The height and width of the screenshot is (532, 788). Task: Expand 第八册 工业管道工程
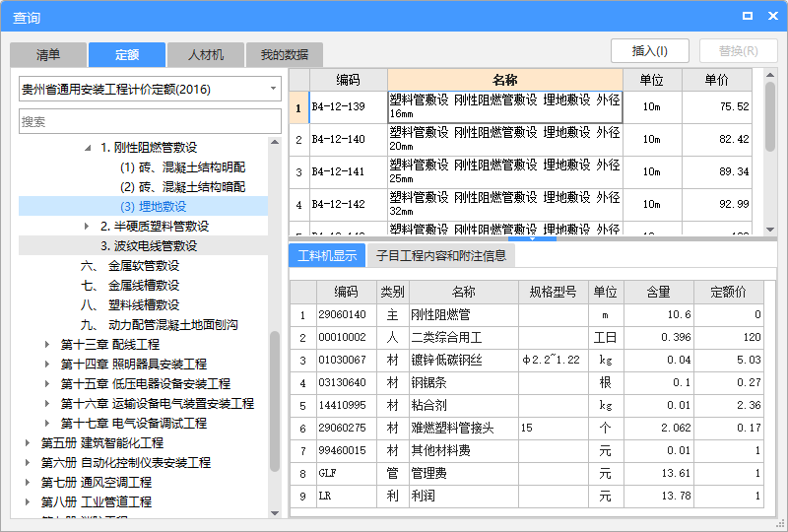pyautogui.click(x=28, y=501)
